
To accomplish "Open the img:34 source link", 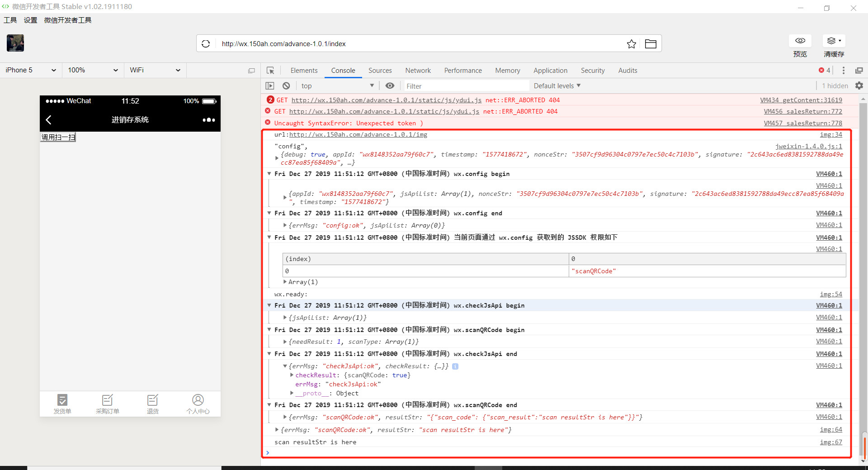I will [831, 134].
